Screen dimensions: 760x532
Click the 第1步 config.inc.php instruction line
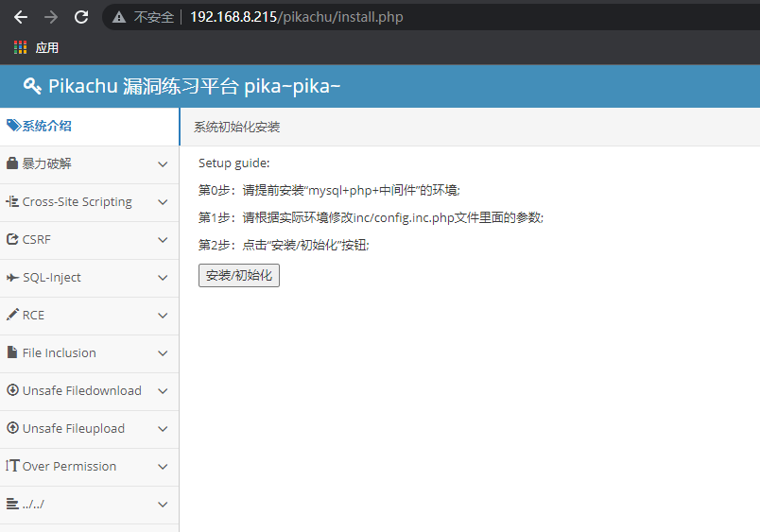click(371, 217)
